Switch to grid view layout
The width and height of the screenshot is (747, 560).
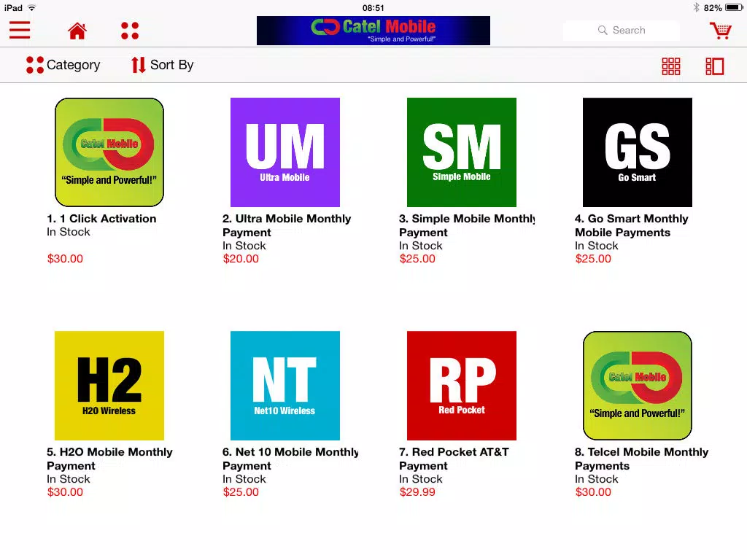pyautogui.click(x=671, y=66)
